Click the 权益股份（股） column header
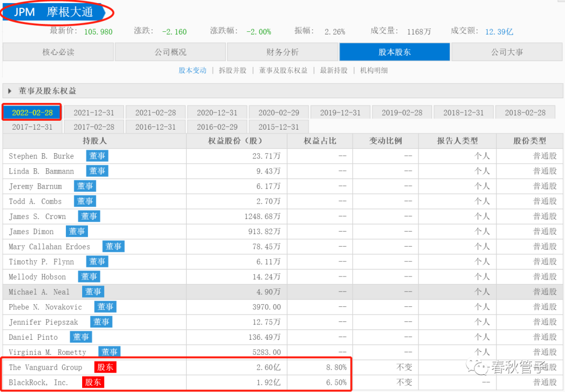Viewport: 565px width, 392px height. [x=237, y=141]
